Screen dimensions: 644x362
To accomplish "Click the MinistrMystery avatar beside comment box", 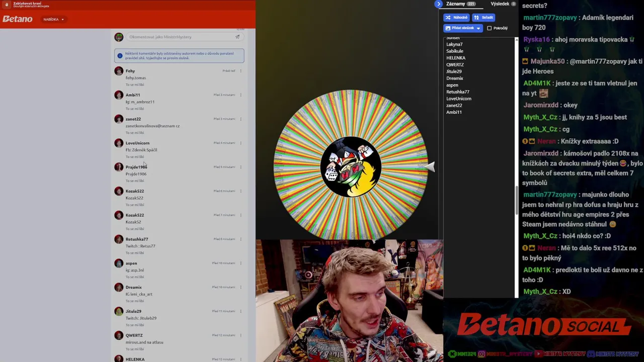I will tap(119, 37).
